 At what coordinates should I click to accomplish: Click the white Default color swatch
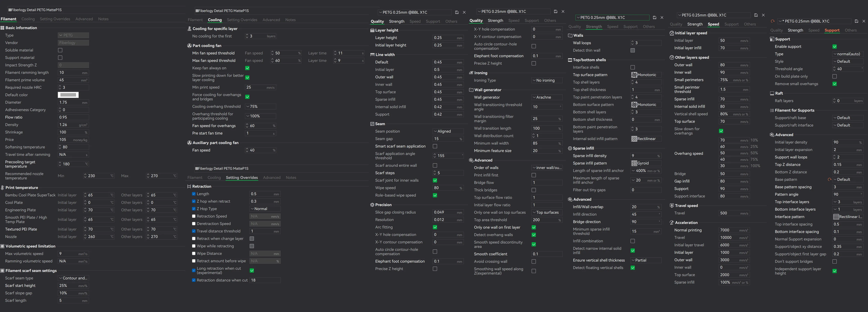(x=68, y=95)
